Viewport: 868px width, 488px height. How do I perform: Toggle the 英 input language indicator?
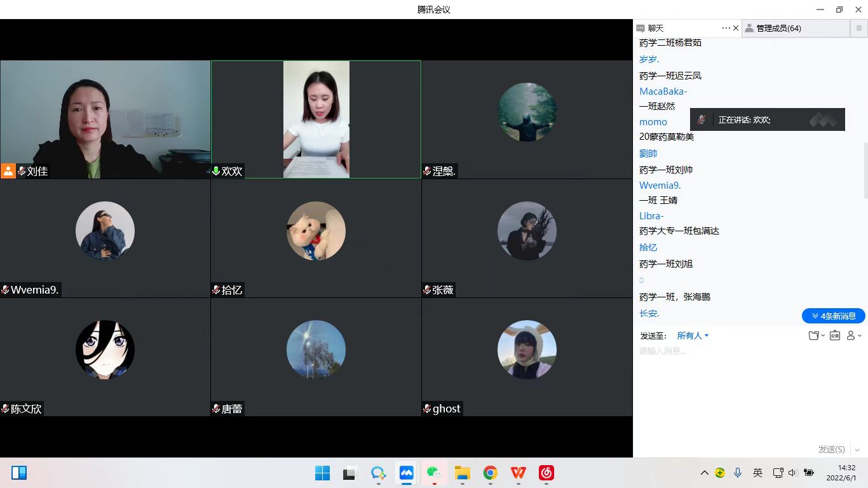click(x=757, y=473)
